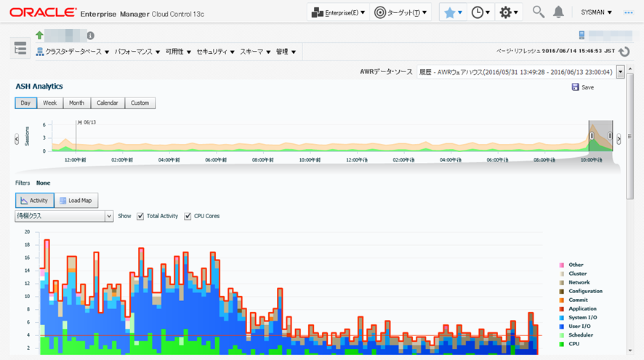The height and width of the screenshot is (360, 644).
Task: Switch to Load Map view
Action: pos(76,201)
